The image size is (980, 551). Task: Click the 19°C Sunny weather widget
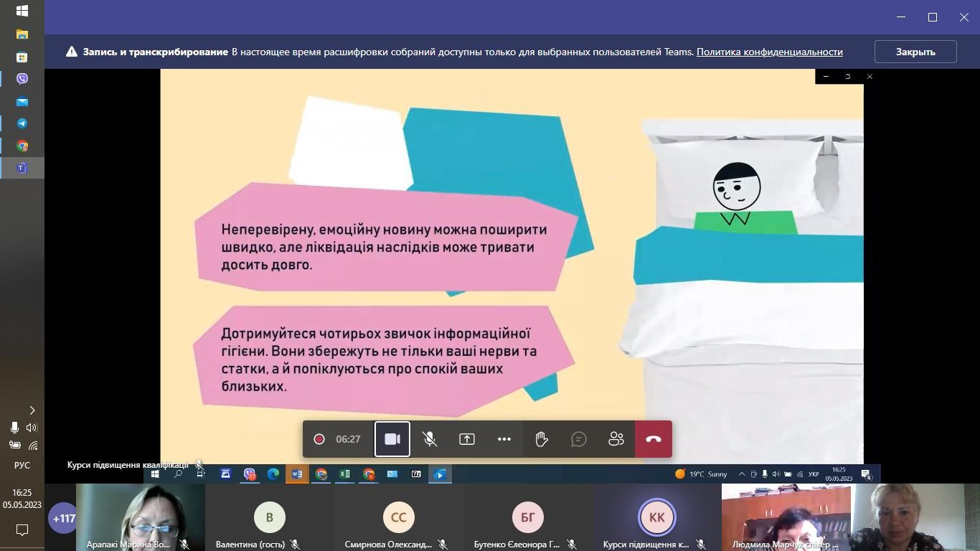701,474
